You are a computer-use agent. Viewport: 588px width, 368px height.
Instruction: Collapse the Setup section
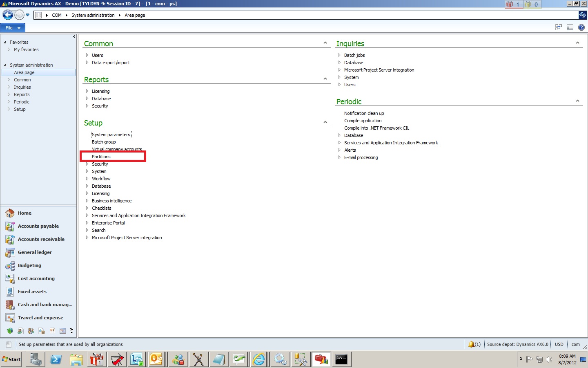[x=325, y=122]
